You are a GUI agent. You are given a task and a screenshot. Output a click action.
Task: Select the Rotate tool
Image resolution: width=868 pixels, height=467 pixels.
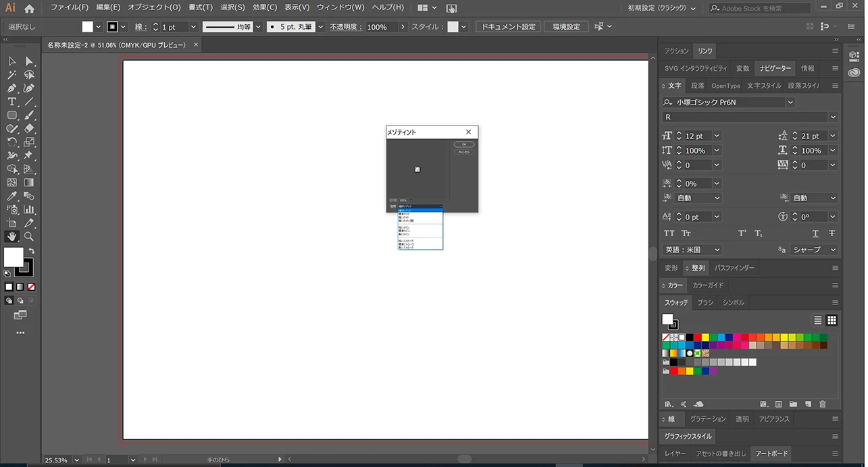[x=12, y=142]
